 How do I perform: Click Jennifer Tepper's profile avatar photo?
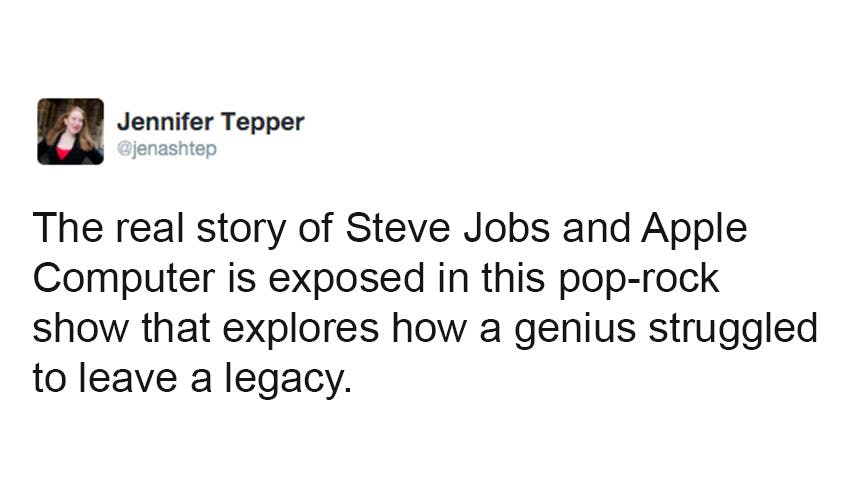70,131
